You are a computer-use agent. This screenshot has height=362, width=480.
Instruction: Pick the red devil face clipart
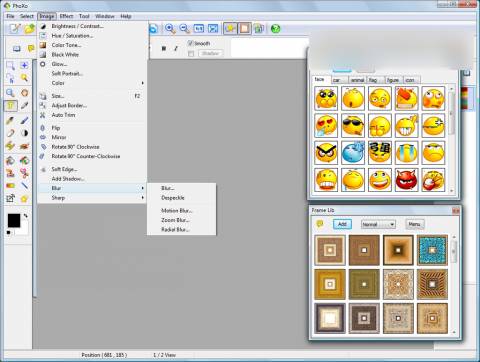point(406,180)
